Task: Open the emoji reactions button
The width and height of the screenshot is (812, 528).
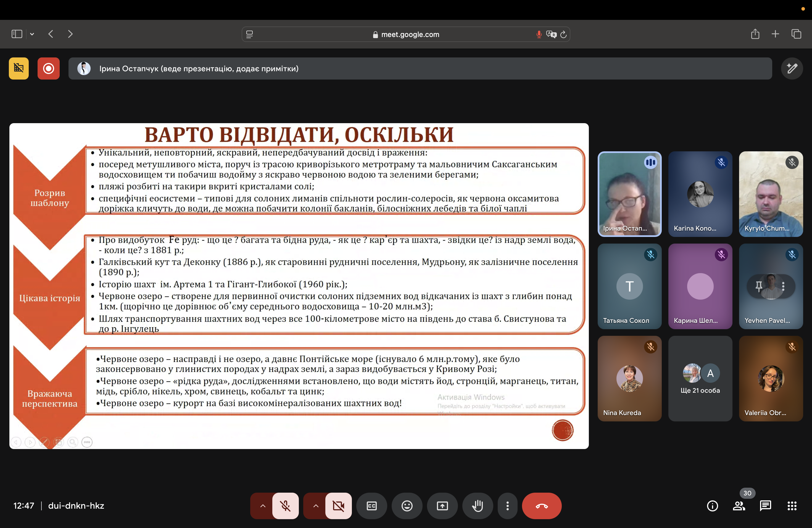Action: click(x=407, y=505)
